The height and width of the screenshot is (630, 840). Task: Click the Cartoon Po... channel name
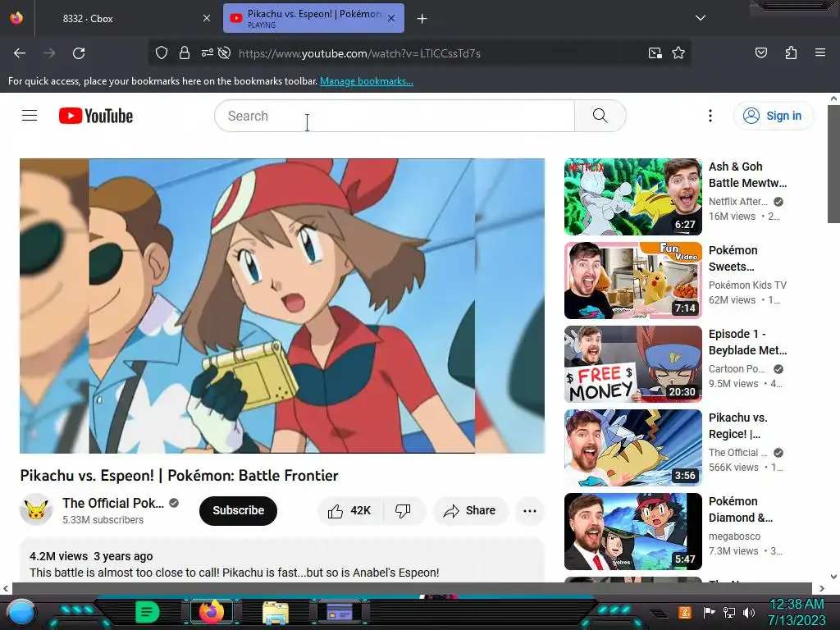(737, 368)
